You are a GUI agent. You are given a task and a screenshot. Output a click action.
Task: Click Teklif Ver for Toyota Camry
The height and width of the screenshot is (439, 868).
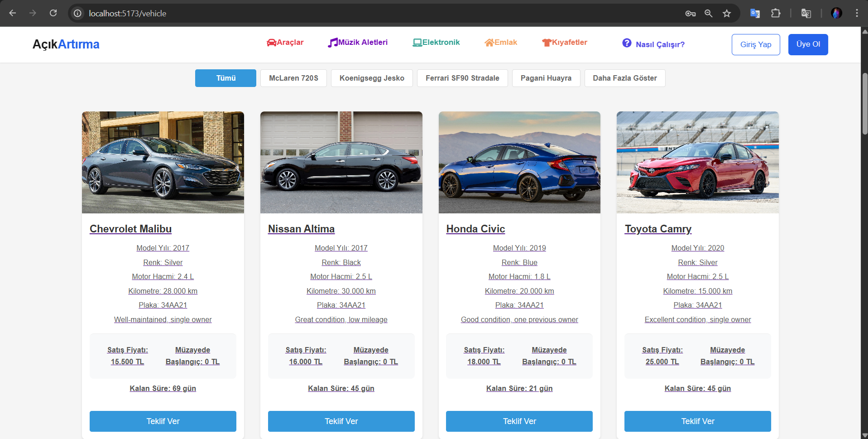click(x=698, y=421)
